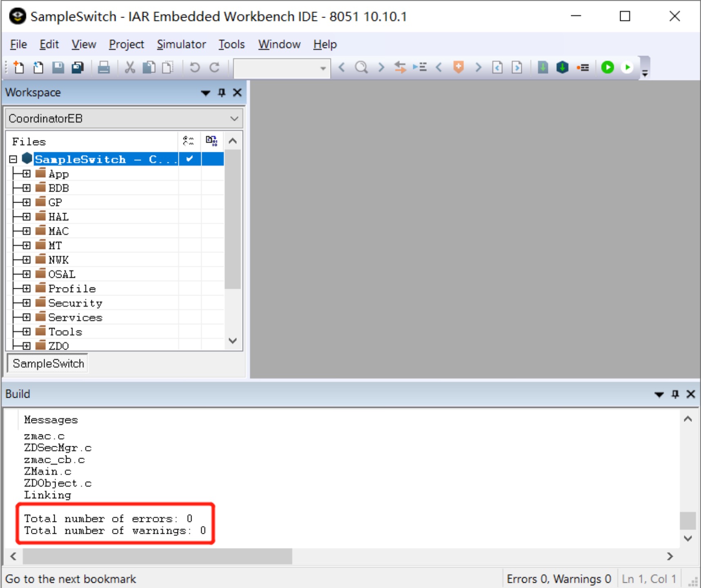Start Download and Debug with green button
Image resolution: width=701 pixels, height=588 pixels.
608,67
